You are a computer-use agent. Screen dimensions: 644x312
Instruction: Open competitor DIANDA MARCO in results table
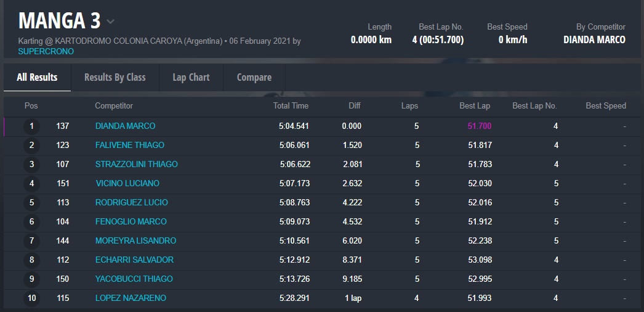tap(125, 126)
